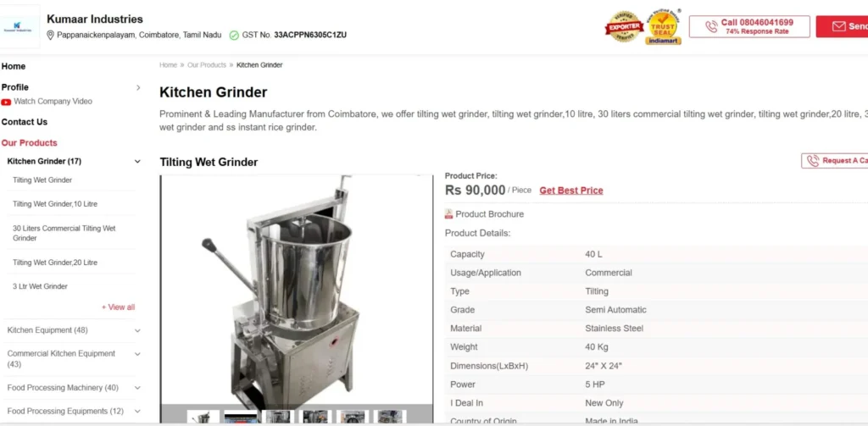
Task: Click the green GST verified checkmark icon
Action: pyautogui.click(x=234, y=35)
